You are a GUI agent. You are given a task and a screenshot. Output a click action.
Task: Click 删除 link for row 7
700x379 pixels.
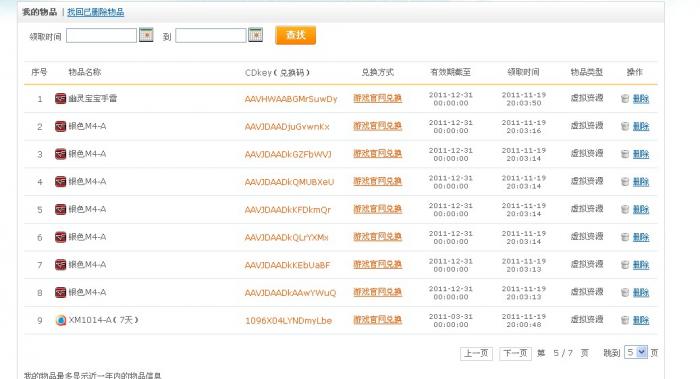click(x=641, y=265)
